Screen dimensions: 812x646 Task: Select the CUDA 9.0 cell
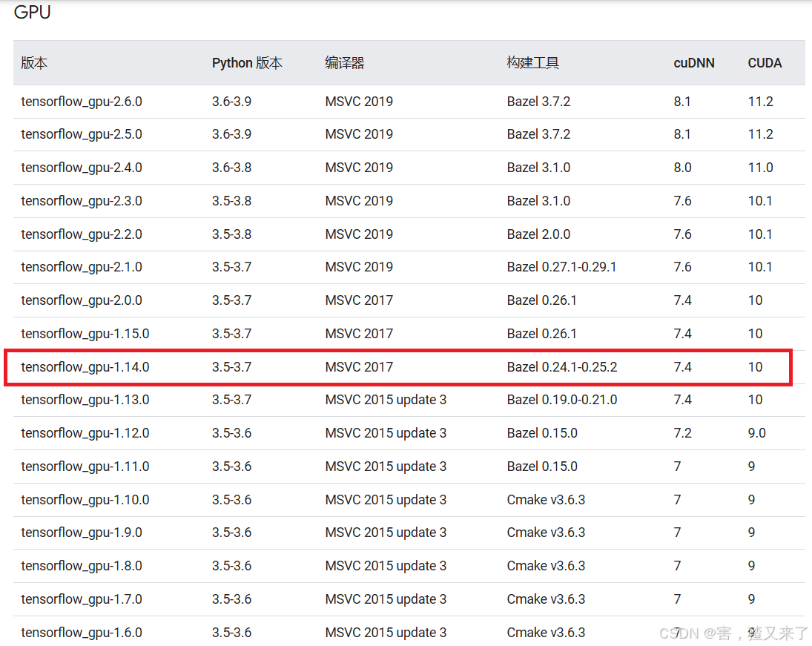[756, 433]
